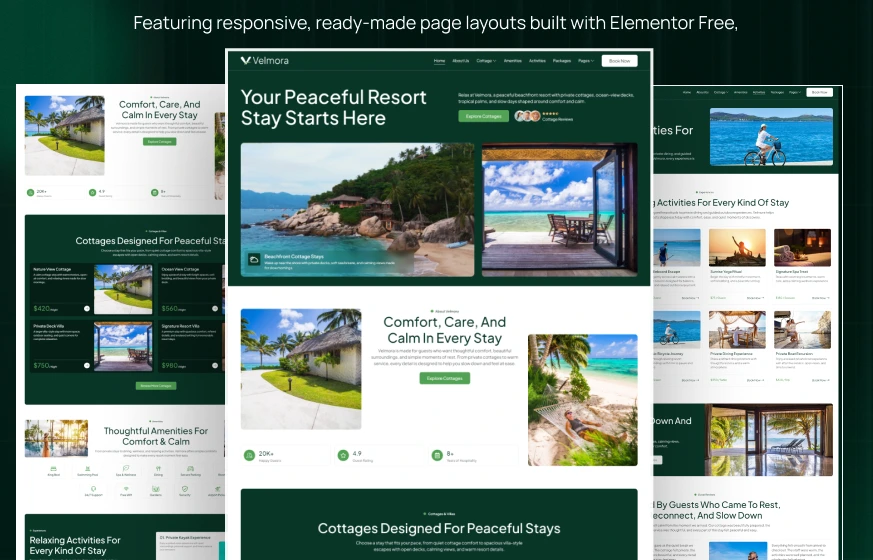The image size is (873, 560).
Task: Open the lounge chairs villa photo in right page
Action: [768, 440]
